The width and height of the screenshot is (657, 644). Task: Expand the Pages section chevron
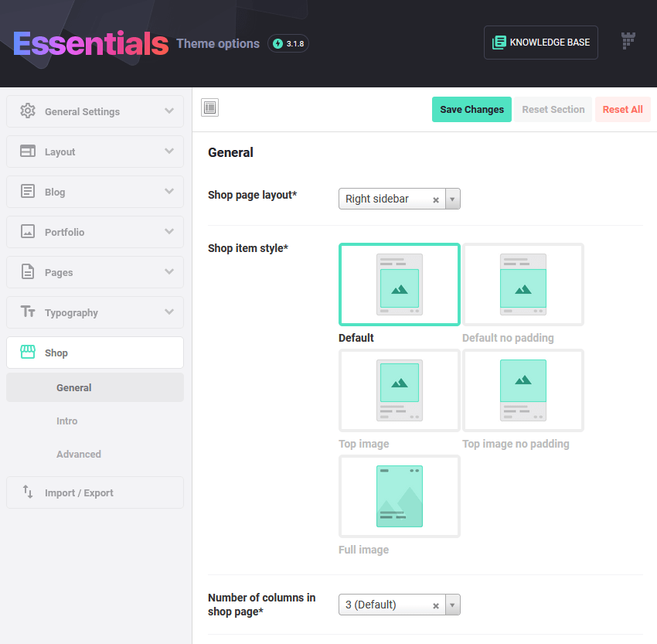point(169,272)
